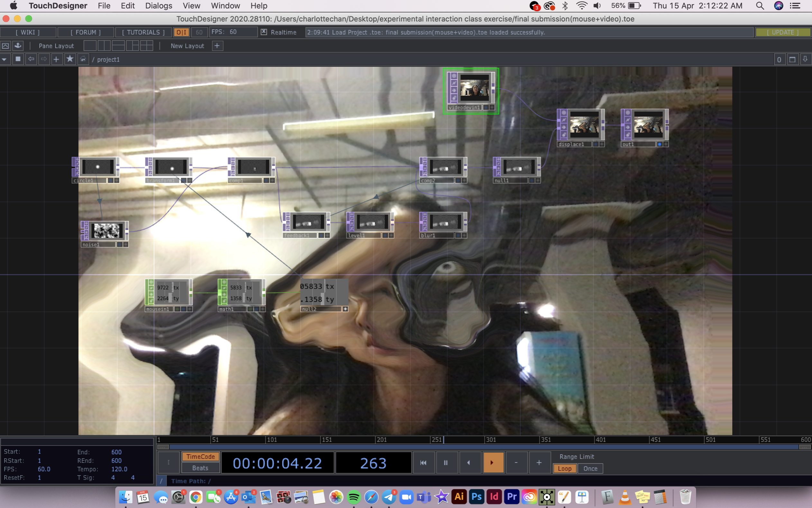Pause playback in the timeline controls
This screenshot has width=812, height=508.
446,463
